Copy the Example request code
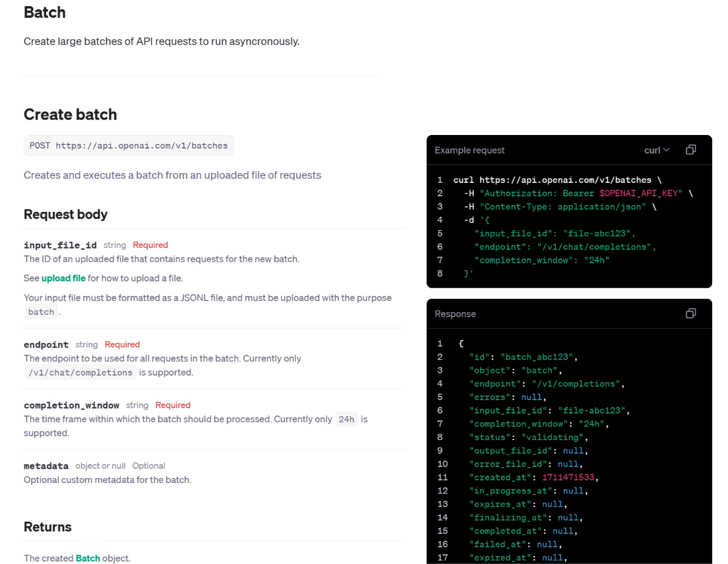The height and width of the screenshot is (564, 728). pyautogui.click(x=691, y=150)
